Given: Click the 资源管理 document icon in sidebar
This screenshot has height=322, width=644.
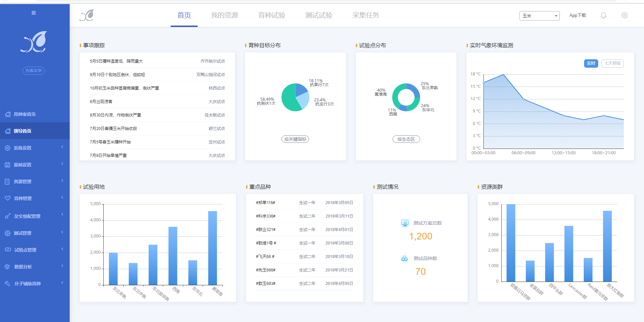Looking at the screenshot, I should tap(7, 182).
